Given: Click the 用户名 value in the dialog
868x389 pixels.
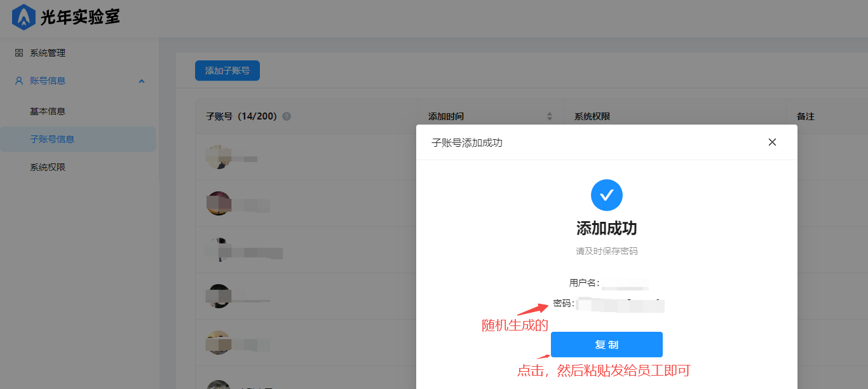Looking at the screenshot, I should pos(625,283).
